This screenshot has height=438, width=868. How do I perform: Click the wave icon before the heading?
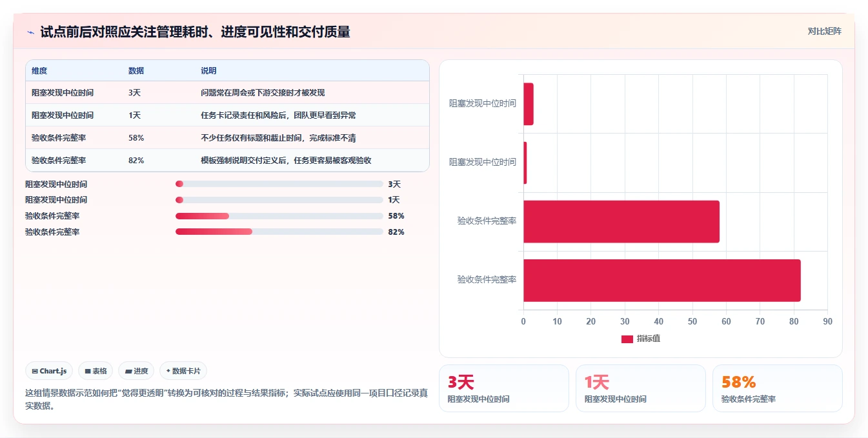tap(30, 32)
